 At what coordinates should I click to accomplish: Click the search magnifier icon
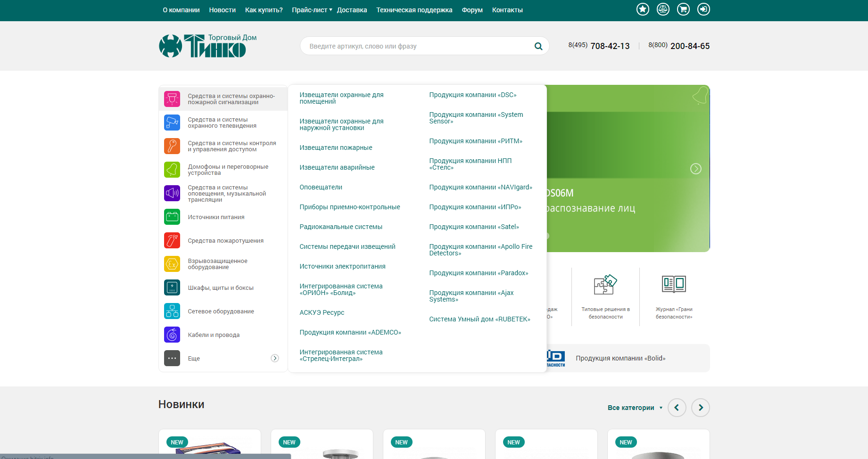[x=538, y=46]
